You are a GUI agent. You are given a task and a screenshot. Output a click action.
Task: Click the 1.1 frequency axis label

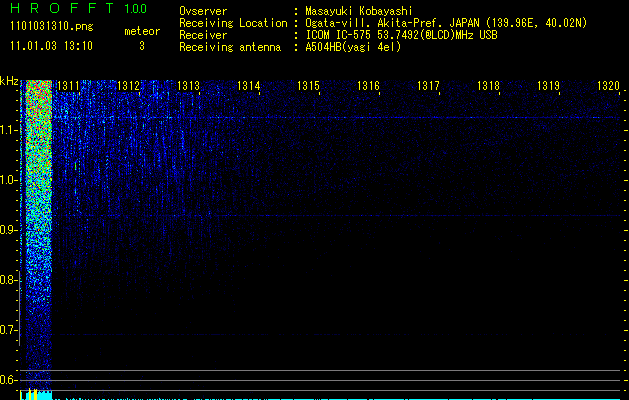pos(9,130)
